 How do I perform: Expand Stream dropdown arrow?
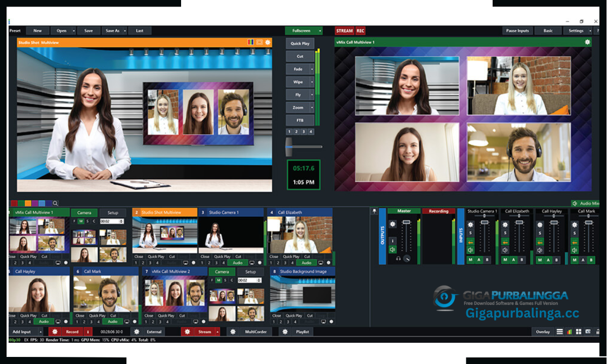pyautogui.click(x=218, y=332)
